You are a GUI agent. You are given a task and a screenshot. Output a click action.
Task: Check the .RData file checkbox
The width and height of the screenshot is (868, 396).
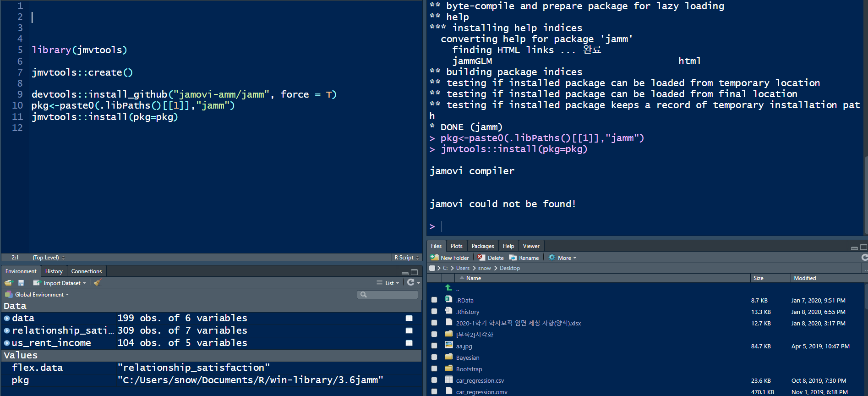point(434,300)
